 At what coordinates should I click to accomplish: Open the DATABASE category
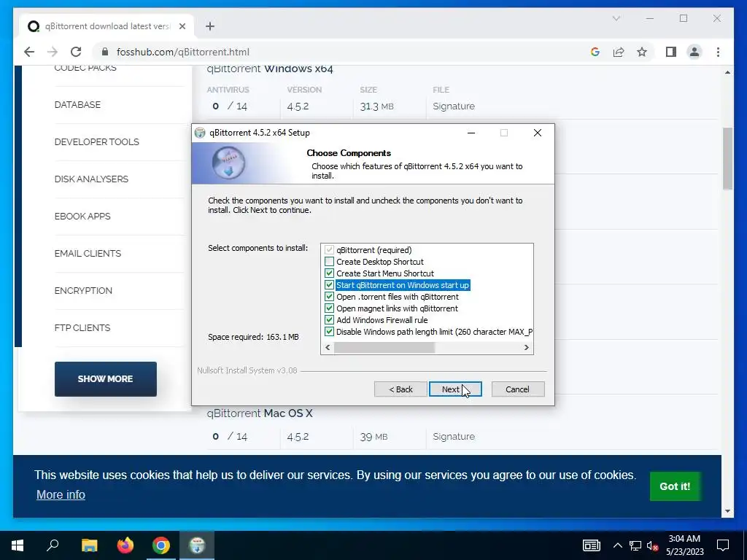(x=77, y=105)
